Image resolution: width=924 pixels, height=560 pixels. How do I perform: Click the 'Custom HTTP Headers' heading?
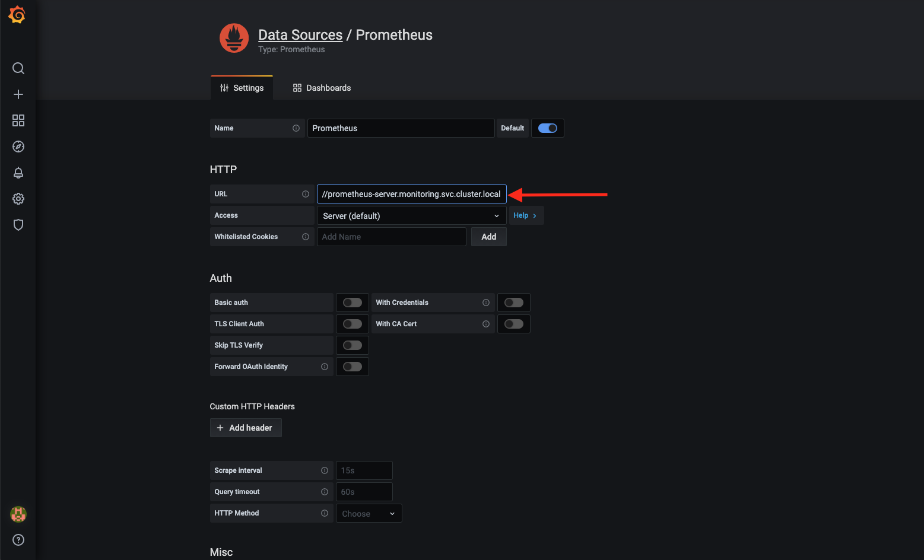click(x=252, y=406)
